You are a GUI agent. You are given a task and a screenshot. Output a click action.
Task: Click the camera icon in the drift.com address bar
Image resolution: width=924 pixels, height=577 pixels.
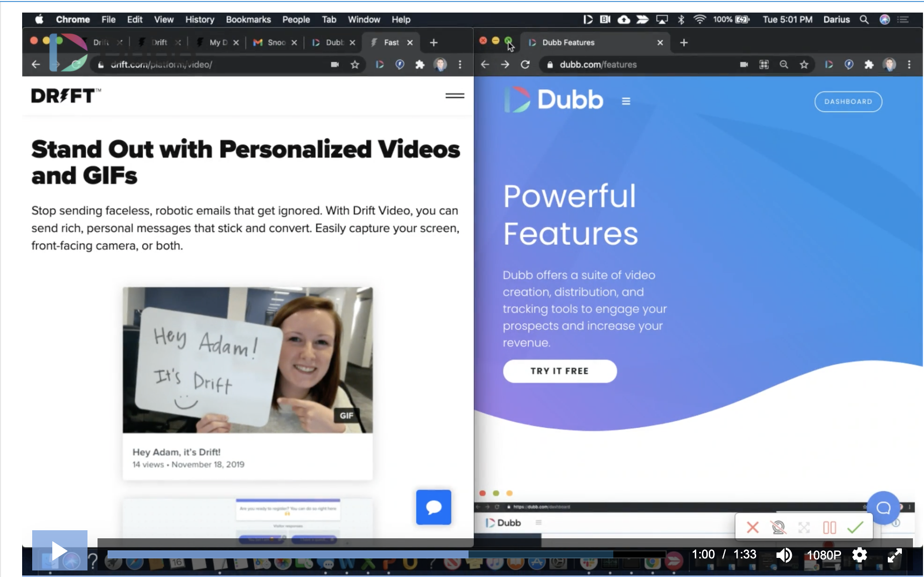click(x=335, y=64)
